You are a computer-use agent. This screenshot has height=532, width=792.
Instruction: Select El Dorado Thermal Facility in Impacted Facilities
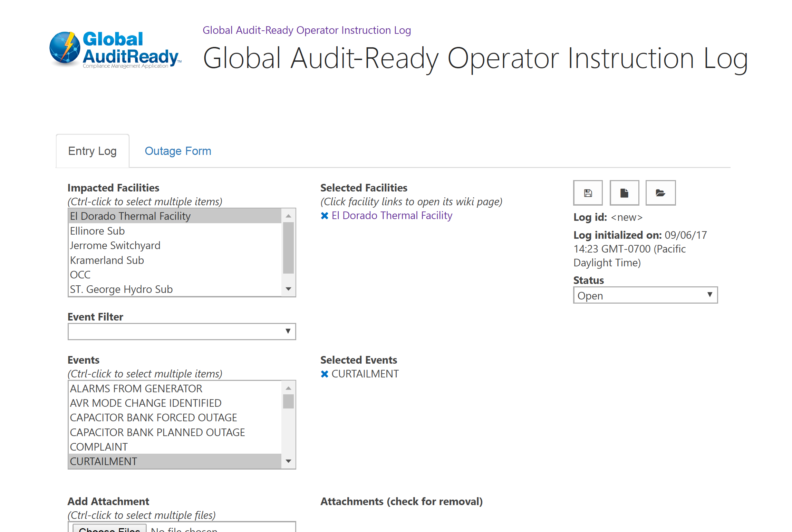point(175,216)
